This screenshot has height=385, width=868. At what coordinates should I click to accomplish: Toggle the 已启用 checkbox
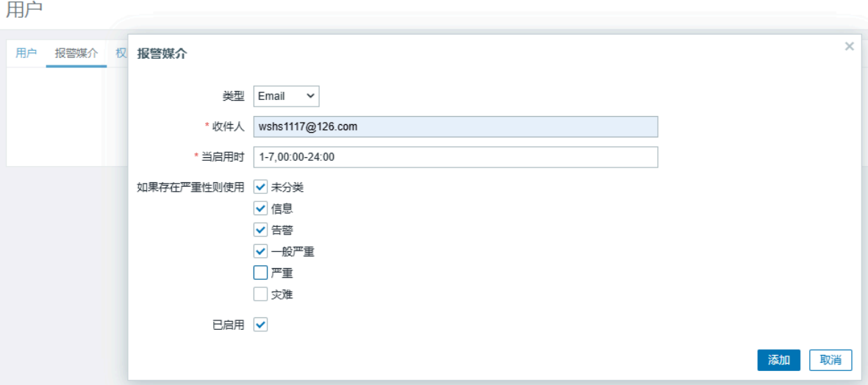coord(260,325)
